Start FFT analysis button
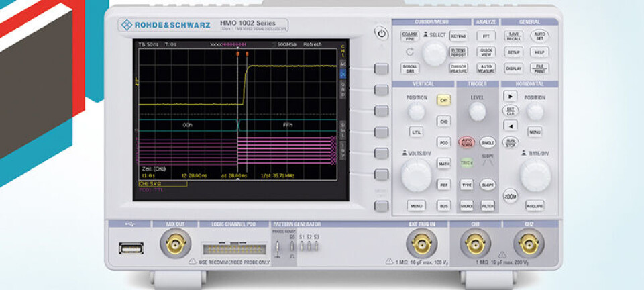The width and height of the screenshot is (644, 290). pyautogui.click(x=486, y=36)
